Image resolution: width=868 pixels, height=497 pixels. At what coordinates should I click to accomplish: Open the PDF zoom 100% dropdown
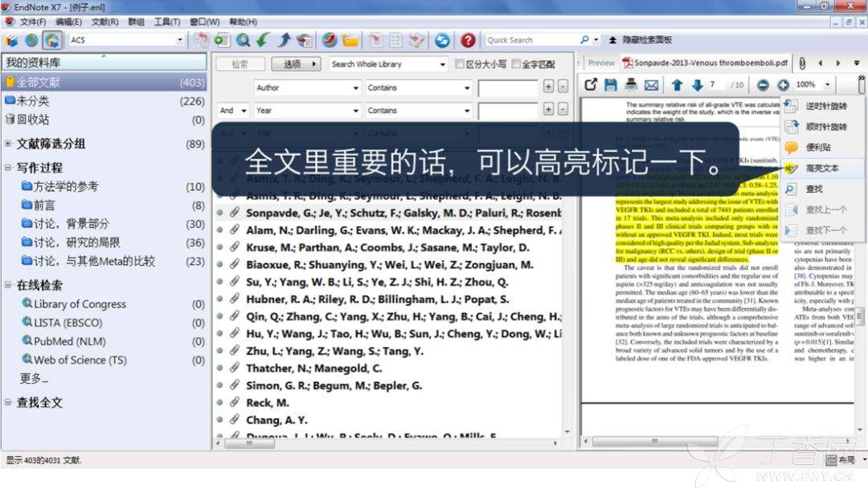point(827,84)
